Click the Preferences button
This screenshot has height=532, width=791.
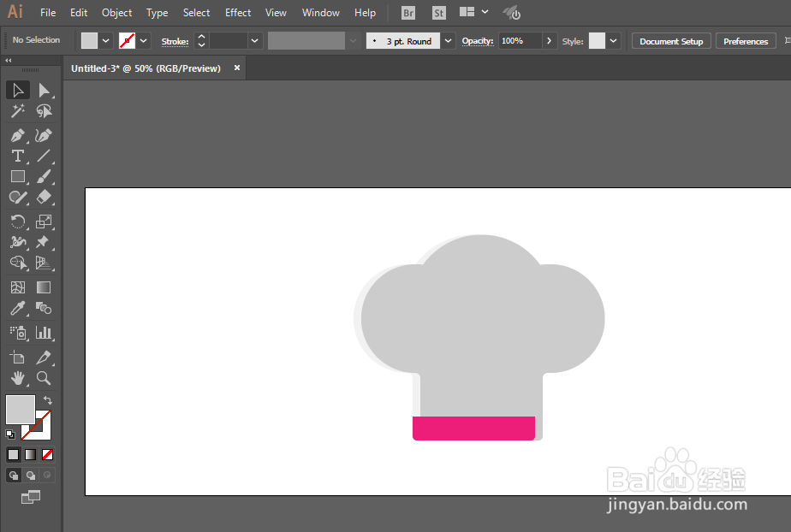pos(746,41)
